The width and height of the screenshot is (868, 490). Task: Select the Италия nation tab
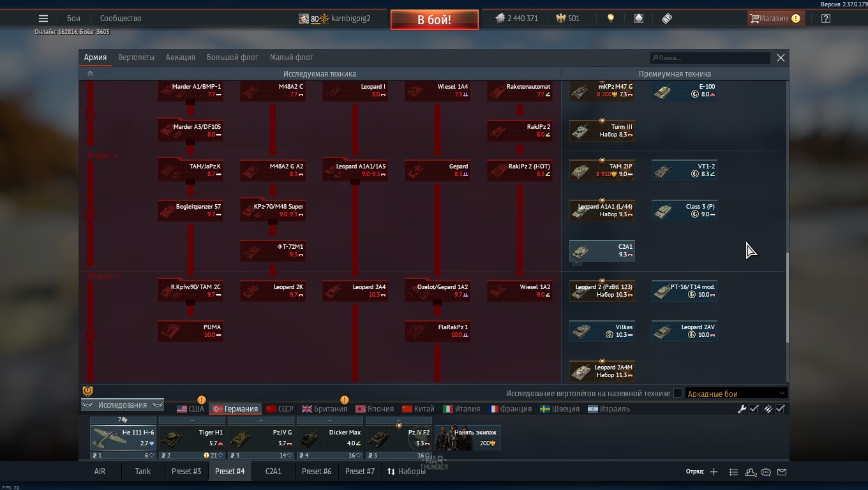pyautogui.click(x=461, y=409)
